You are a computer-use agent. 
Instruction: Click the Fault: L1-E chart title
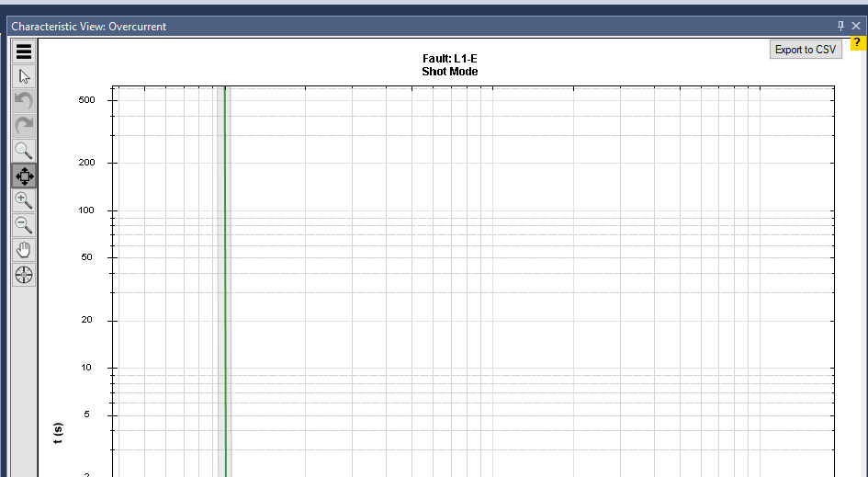coord(449,59)
